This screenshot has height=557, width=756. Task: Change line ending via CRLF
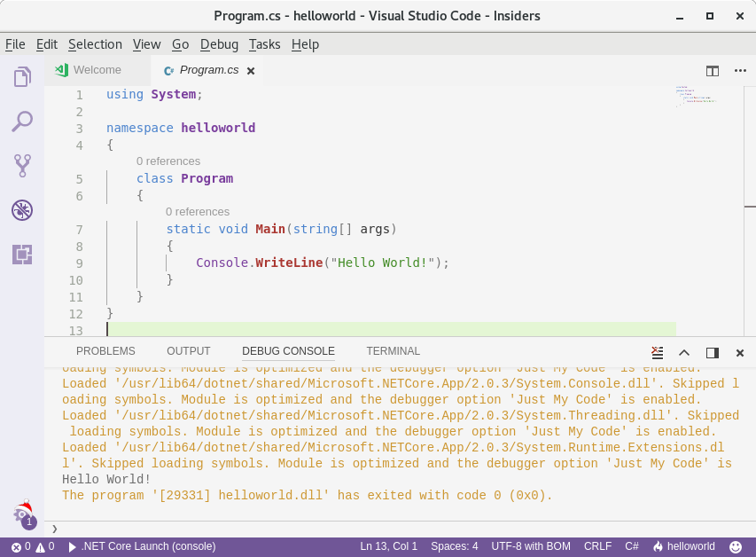[598, 546]
